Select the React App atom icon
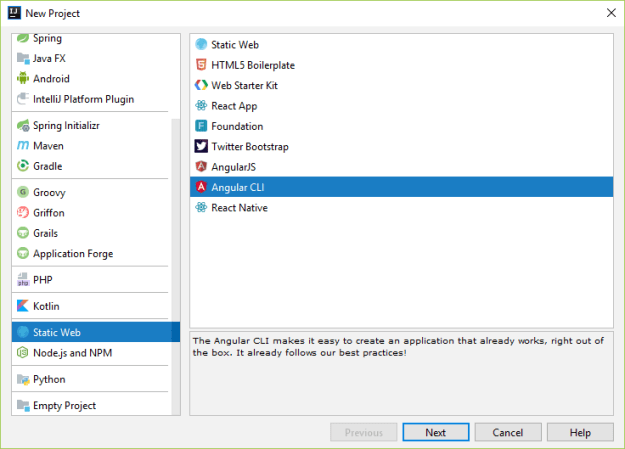The height and width of the screenshot is (449, 625). [x=202, y=106]
